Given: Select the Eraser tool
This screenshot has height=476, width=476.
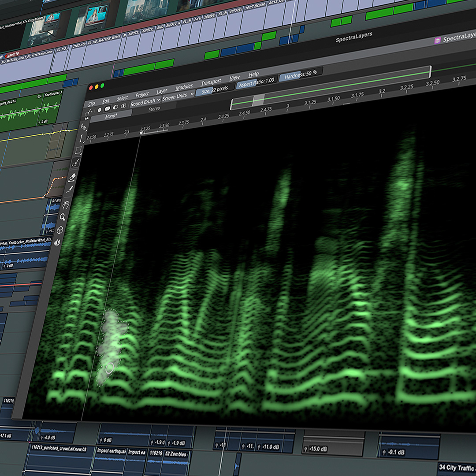Looking at the screenshot, I should (73, 177).
